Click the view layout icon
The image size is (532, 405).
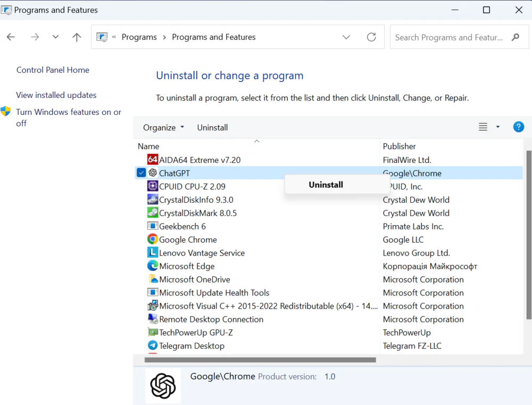point(483,127)
